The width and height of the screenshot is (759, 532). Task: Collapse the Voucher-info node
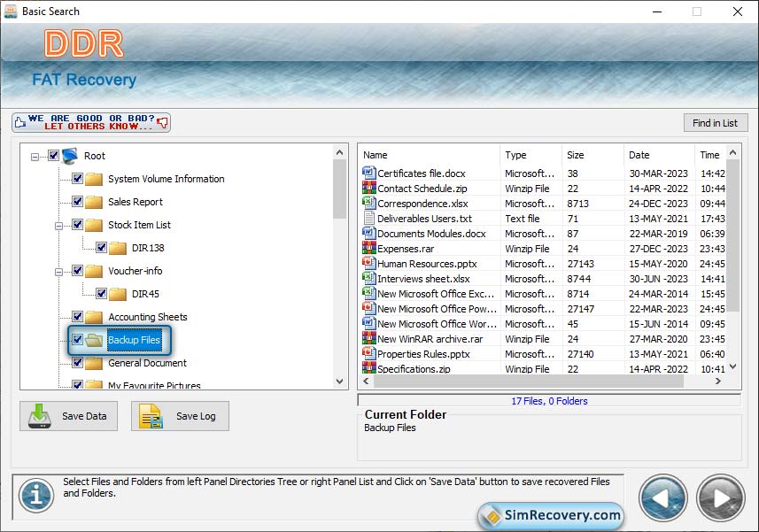[58, 272]
